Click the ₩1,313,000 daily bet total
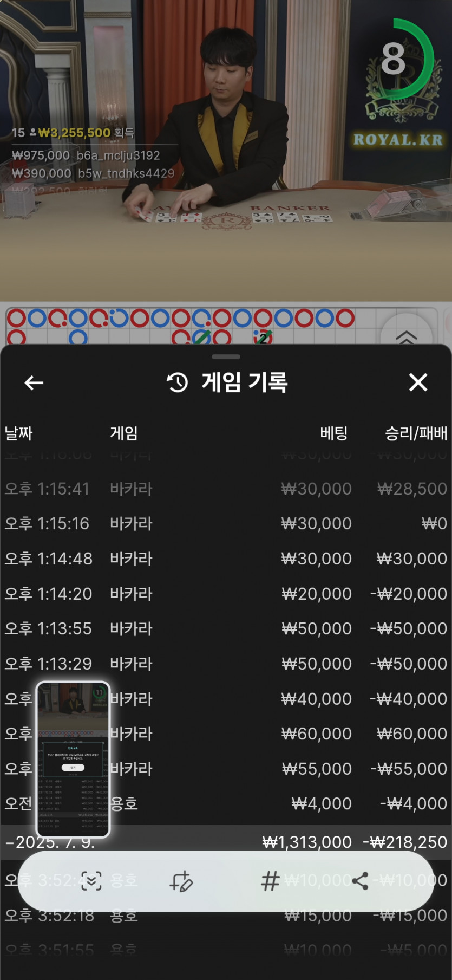 point(307,842)
